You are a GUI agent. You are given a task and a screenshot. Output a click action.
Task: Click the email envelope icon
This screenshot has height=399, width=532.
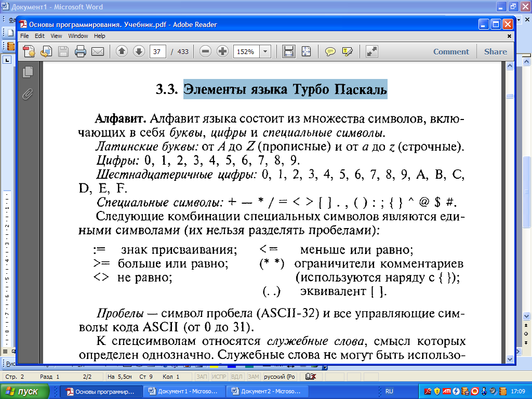point(98,51)
